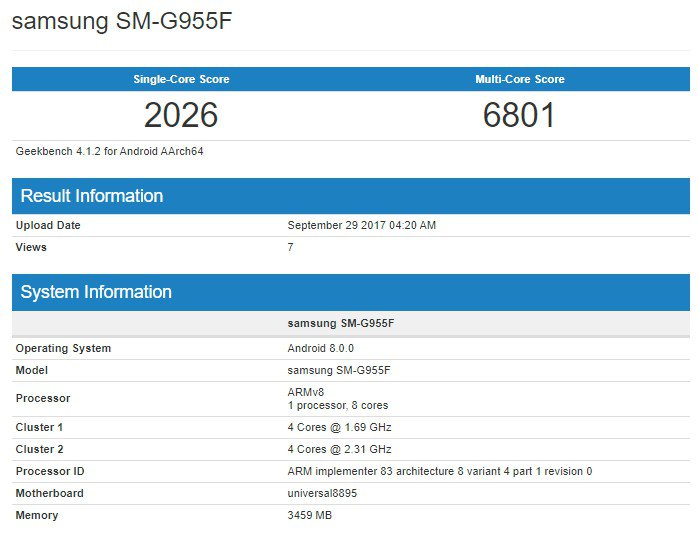
Task: Click the Result Information section header
Action: click(x=92, y=196)
